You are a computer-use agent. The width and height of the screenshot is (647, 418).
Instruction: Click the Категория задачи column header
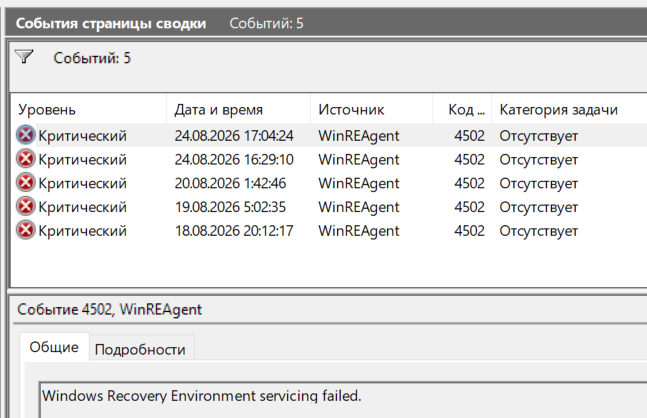point(569,109)
